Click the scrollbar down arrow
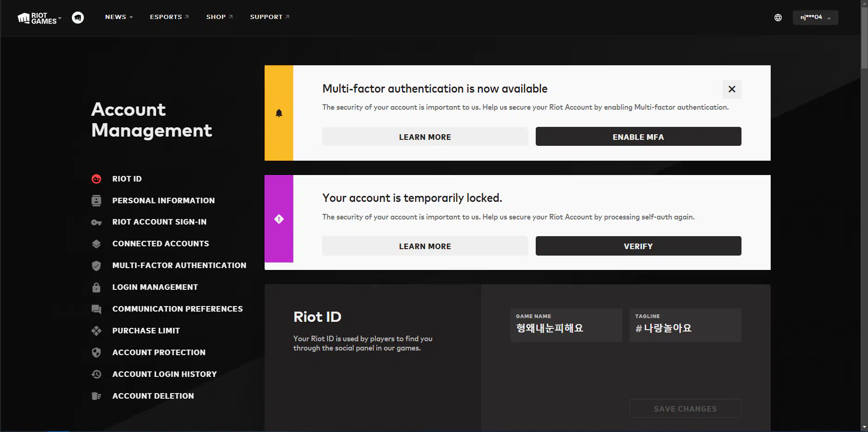The width and height of the screenshot is (868, 432). [x=864, y=428]
